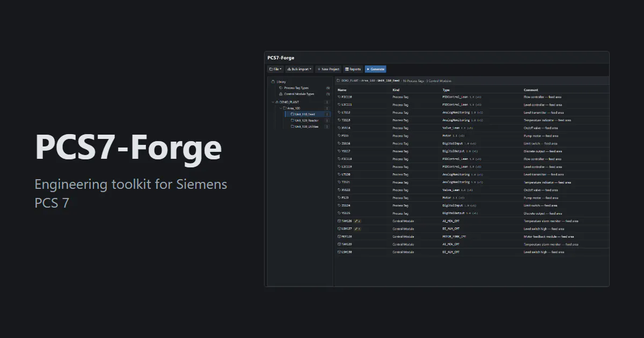644x338 pixels.
Task: Select the TAH129 row name
Action: (347, 244)
